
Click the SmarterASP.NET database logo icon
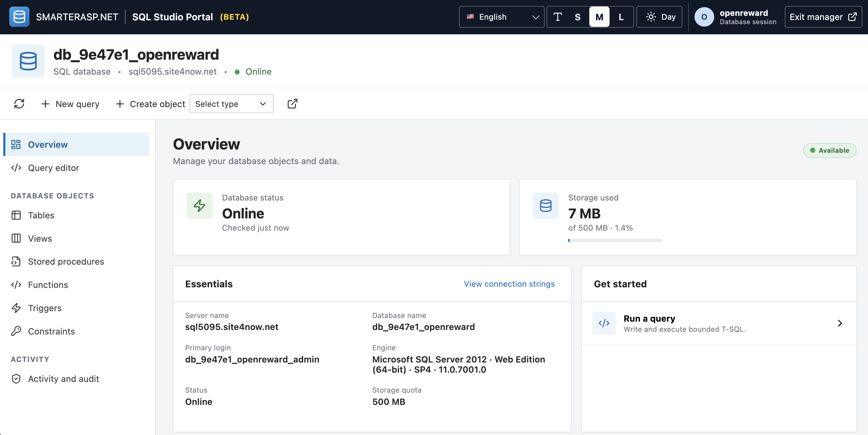click(x=19, y=17)
